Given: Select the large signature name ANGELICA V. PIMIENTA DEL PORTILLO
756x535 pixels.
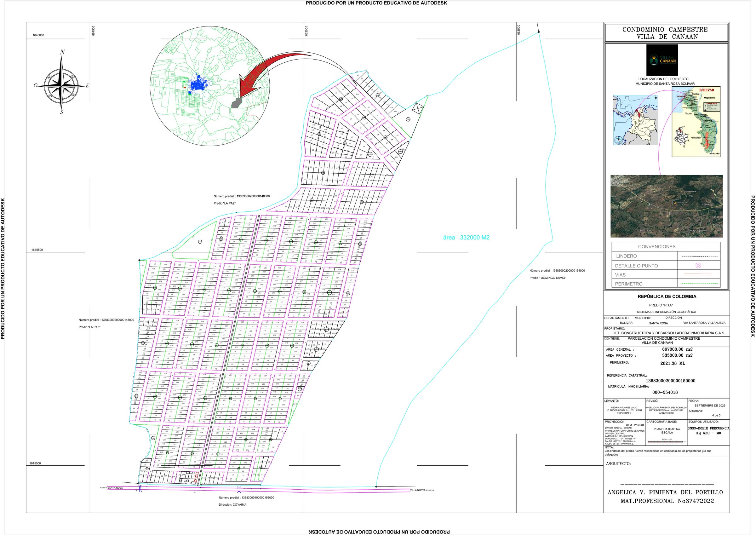Looking at the screenshot, I should [665, 492].
